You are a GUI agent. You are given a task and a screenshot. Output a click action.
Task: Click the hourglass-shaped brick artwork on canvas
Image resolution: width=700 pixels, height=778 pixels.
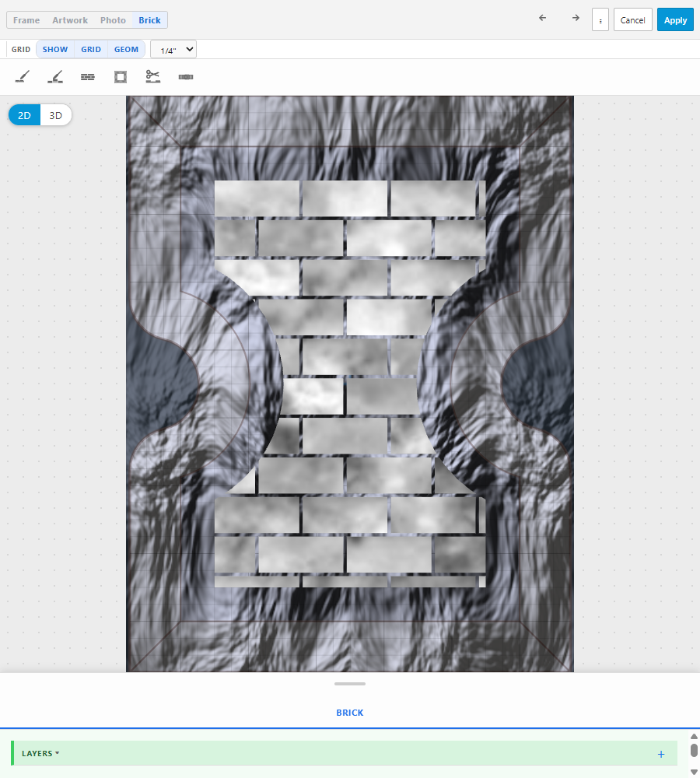350,384
